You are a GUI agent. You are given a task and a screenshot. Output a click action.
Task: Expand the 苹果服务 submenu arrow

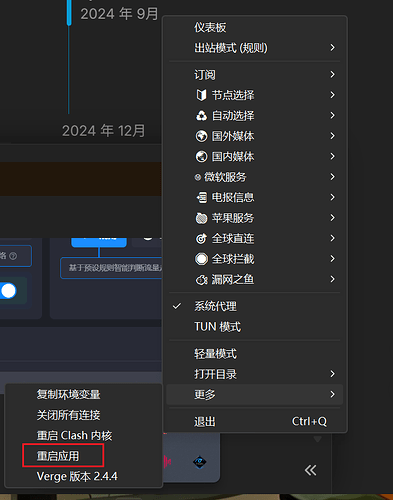coord(332,218)
